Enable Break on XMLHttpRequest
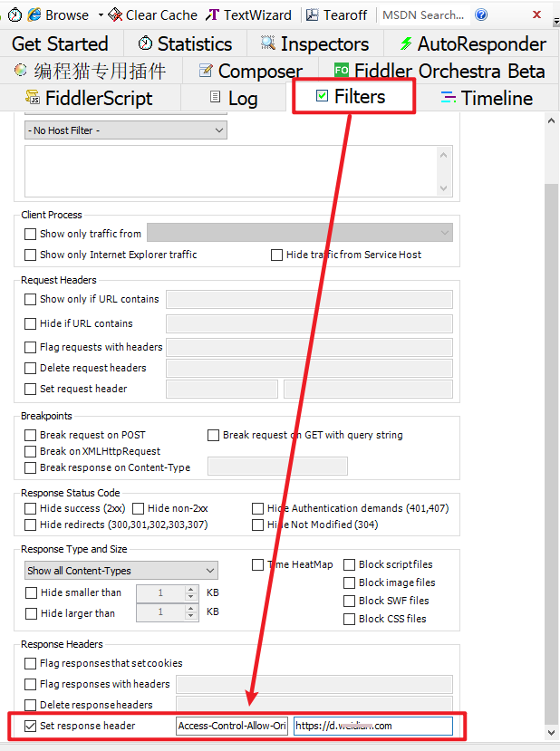This screenshot has width=560, height=751. pos(30,451)
